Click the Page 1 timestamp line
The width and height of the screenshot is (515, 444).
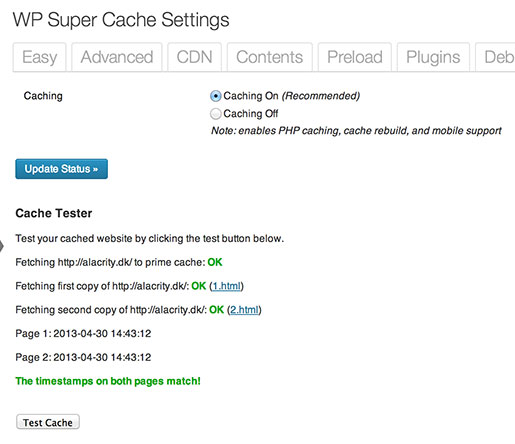pos(83,334)
